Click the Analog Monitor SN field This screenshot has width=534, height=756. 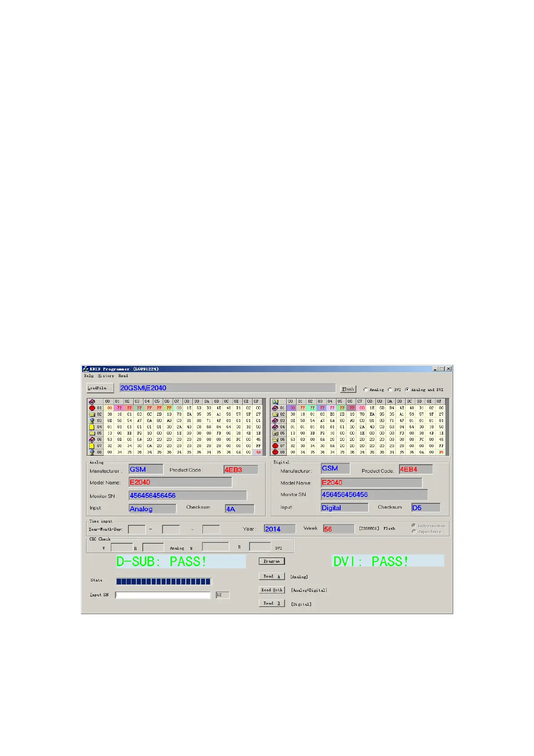point(188,495)
